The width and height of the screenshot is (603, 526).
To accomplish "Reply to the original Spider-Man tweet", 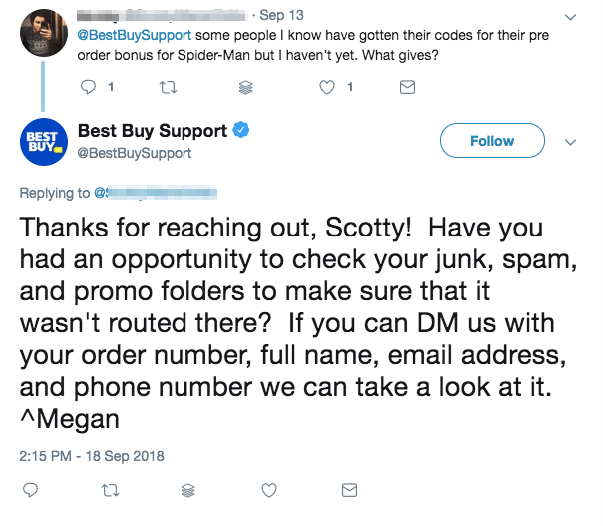I will click(88, 87).
